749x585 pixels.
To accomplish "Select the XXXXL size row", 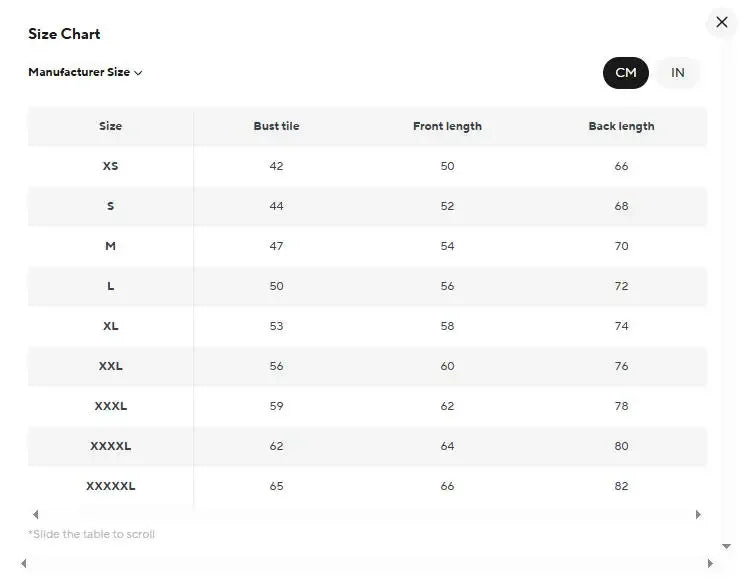I will [x=110, y=446].
